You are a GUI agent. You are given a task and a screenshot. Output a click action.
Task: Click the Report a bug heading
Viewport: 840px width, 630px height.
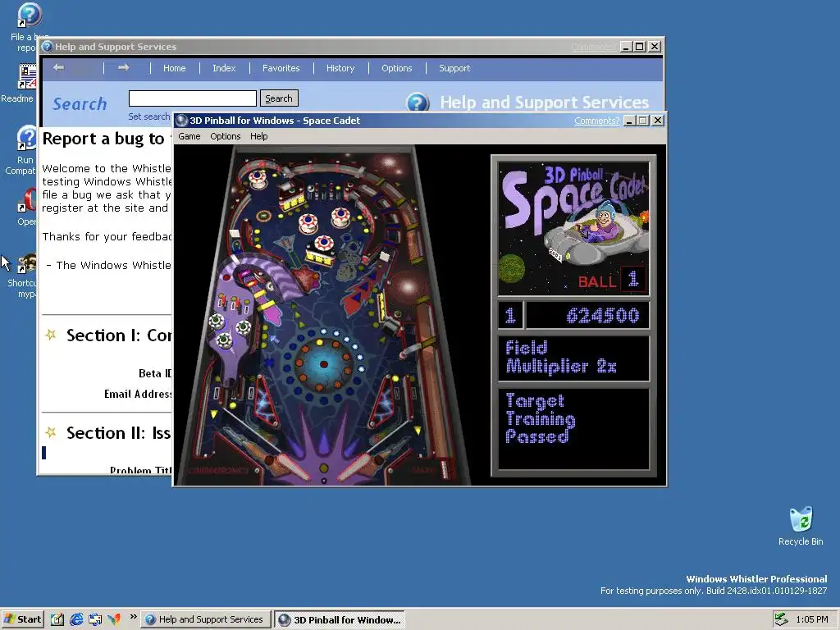(x=107, y=139)
